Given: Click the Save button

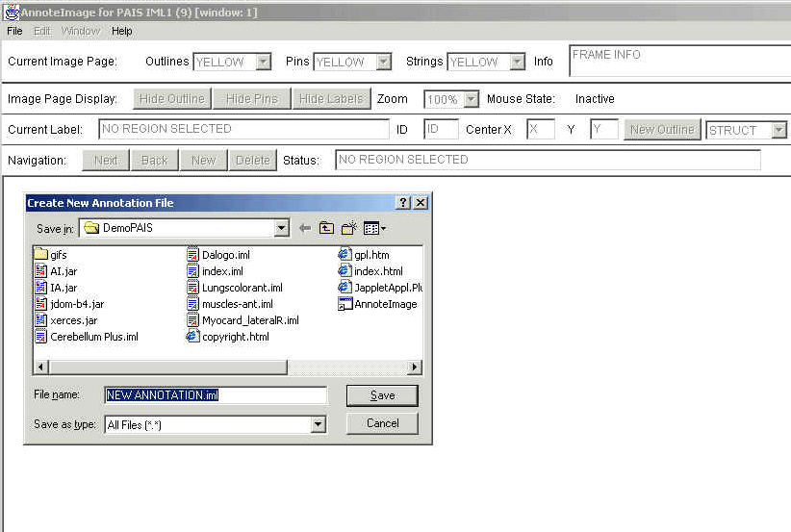Looking at the screenshot, I should tap(382, 395).
